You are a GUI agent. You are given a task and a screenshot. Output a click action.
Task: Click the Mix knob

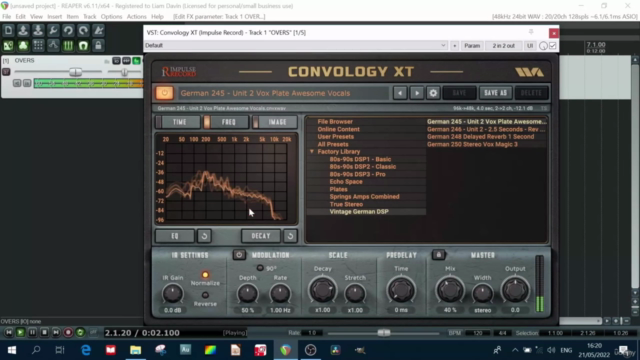coord(450,290)
